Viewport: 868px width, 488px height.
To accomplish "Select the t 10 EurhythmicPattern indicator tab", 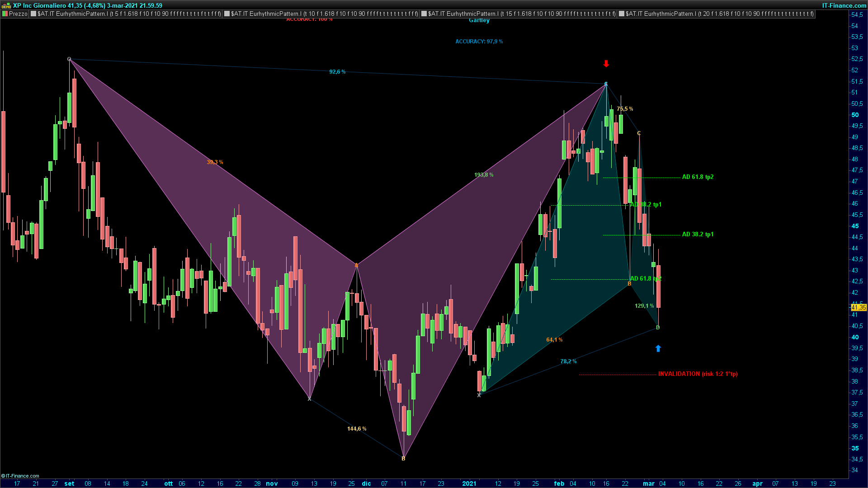I will pos(325,14).
